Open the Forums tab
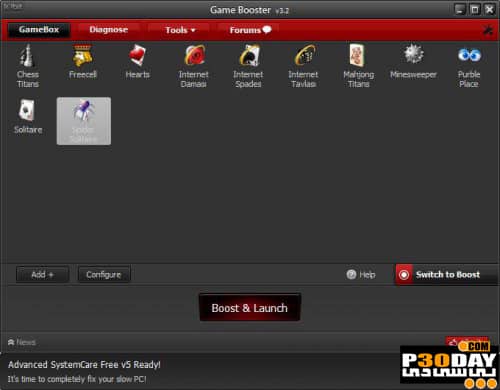 [x=250, y=30]
